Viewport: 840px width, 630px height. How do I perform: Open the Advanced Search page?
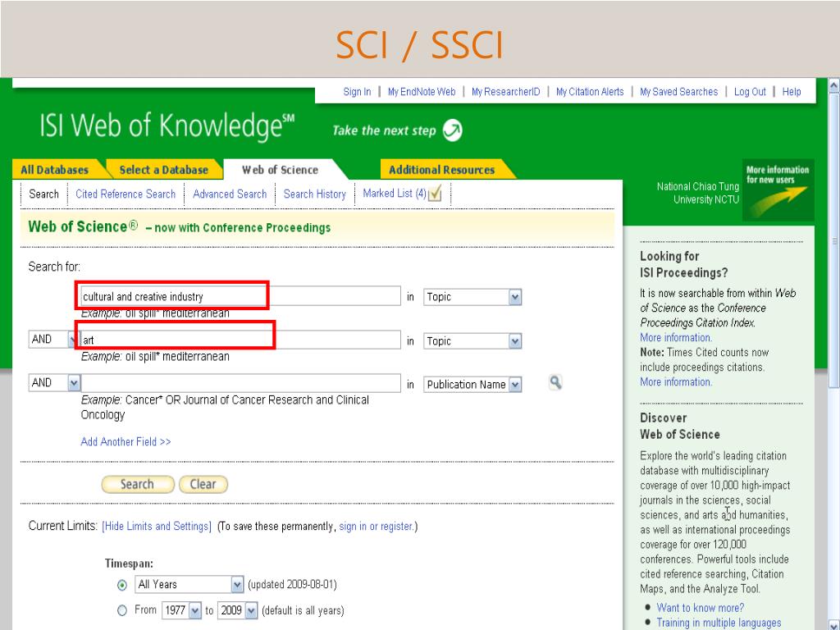coord(230,194)
